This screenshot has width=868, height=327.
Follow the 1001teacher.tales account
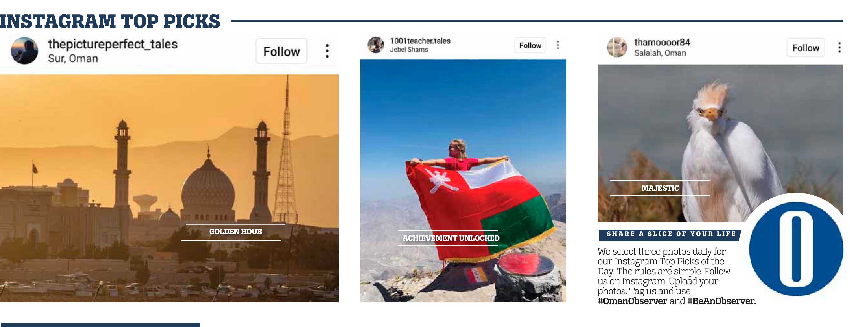[530, 45]
